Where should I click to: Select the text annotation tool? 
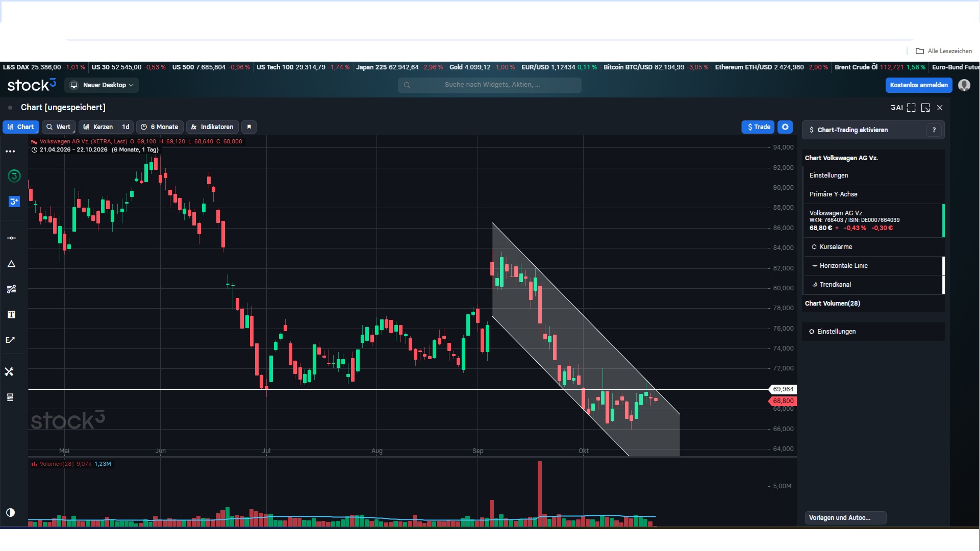tap(11, 315)
